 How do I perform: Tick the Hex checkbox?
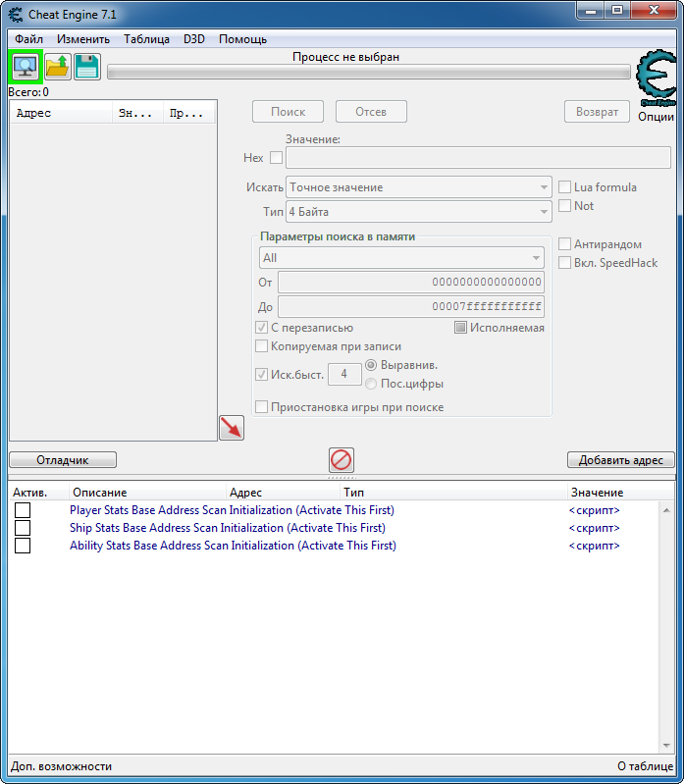[276, 158]
